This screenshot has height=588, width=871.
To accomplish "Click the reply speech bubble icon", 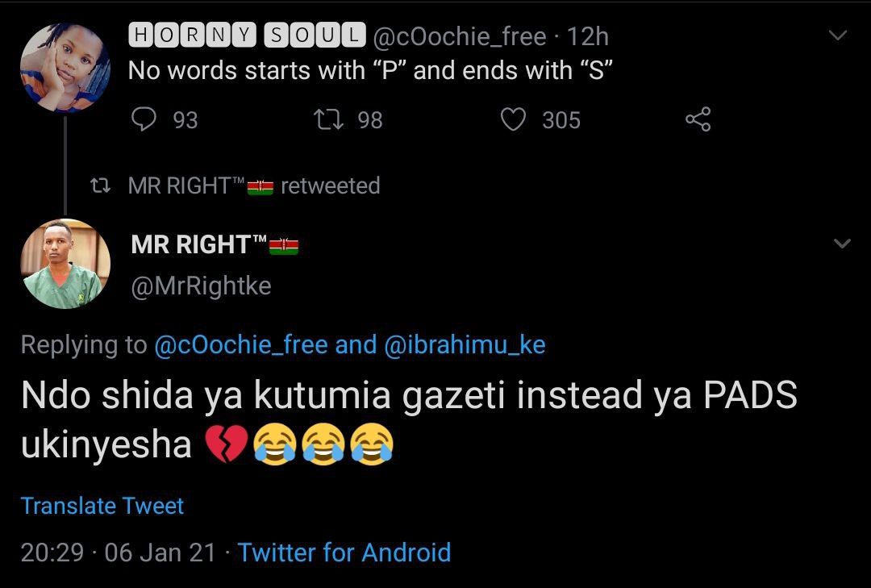I will tap(144, 120).
